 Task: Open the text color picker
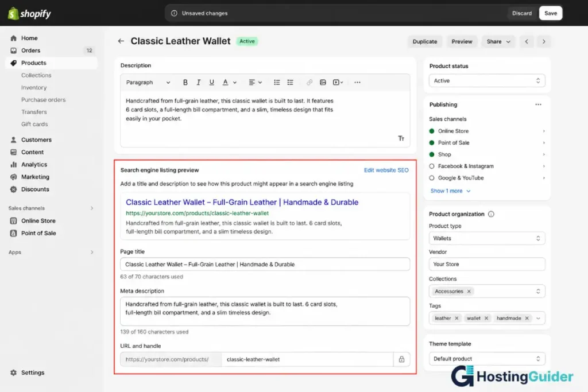[x=229, y=83]
